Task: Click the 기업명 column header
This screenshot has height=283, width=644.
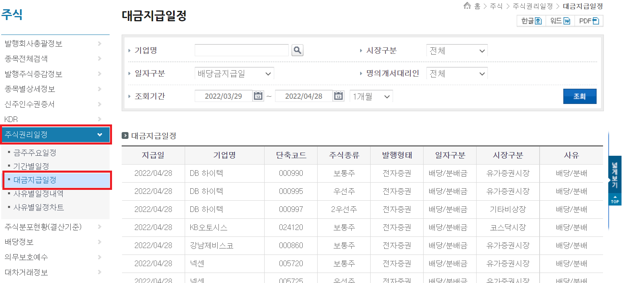Action: 224,155
